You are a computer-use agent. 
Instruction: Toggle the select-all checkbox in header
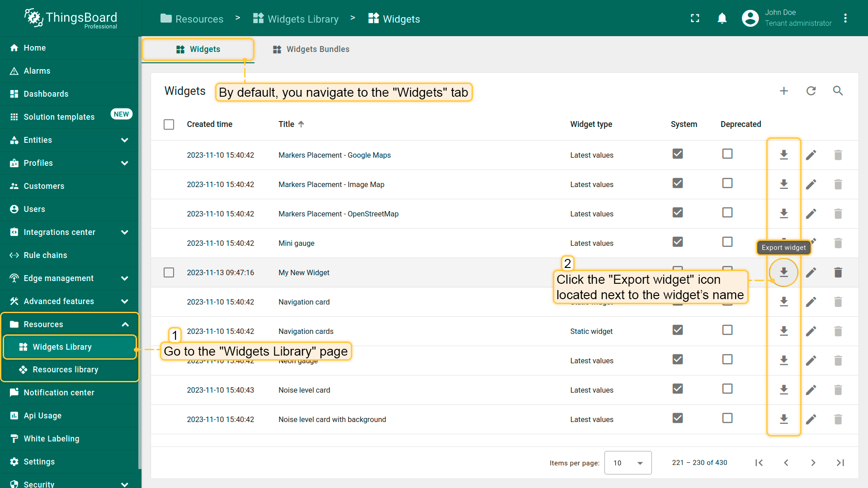pyautogui.click(x=169, y=124)
